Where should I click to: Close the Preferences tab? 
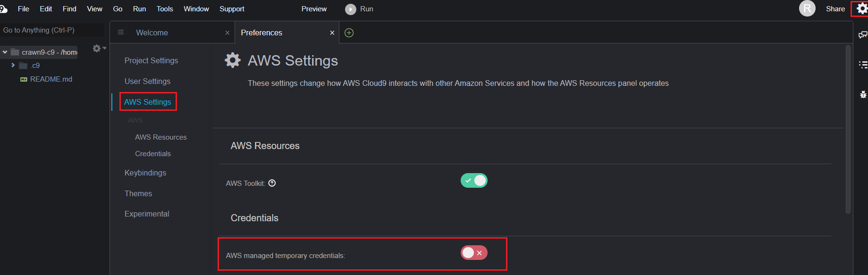coord(332,33)
